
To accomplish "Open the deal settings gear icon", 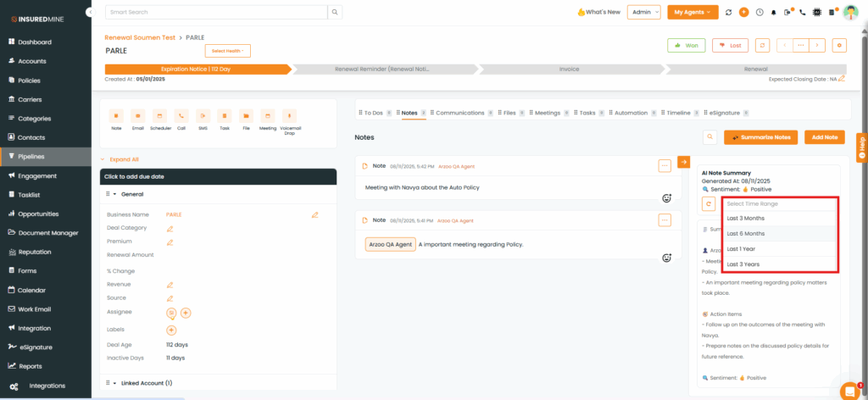I will point(840,46).
